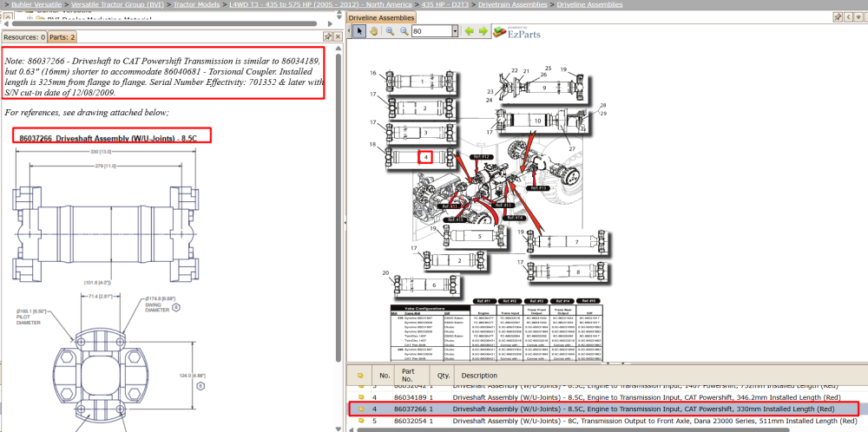
Task: Navigate to 435 HP - D2T3 breadcrumb
Action: coord(445,4)
